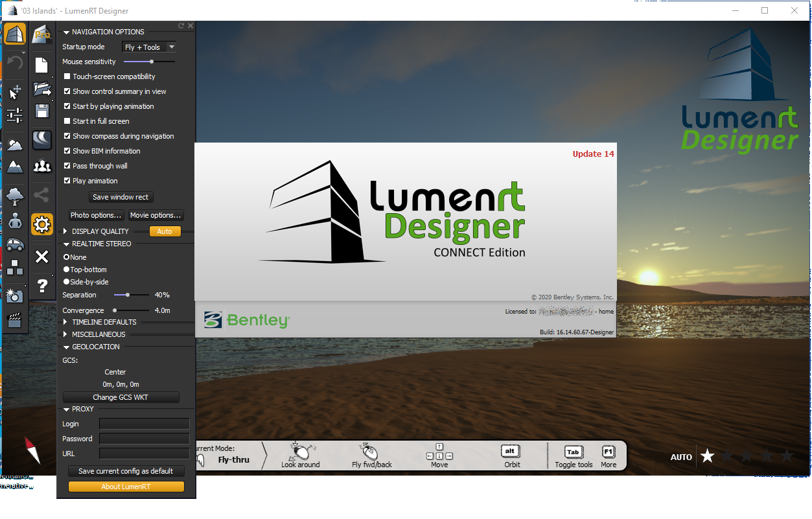Viewport: 812px width, 519px height.
Task: Open the sliders adjustment tool
Action: point(15,115)
